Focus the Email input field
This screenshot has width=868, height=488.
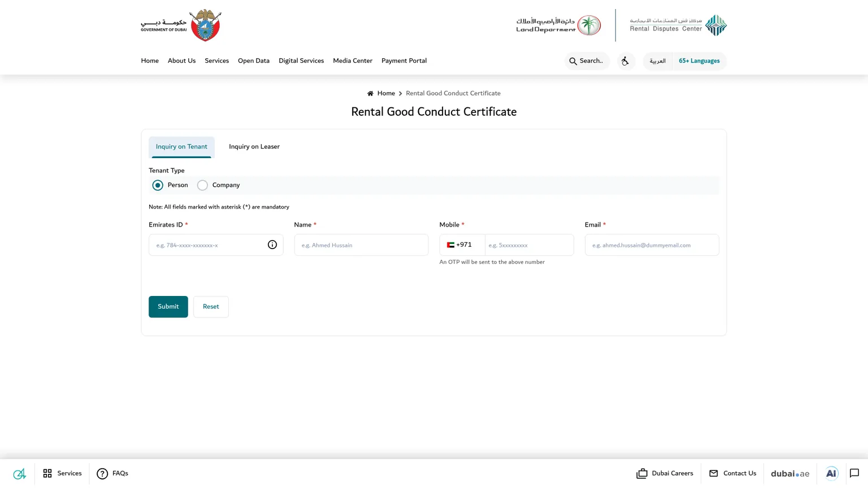652,245
